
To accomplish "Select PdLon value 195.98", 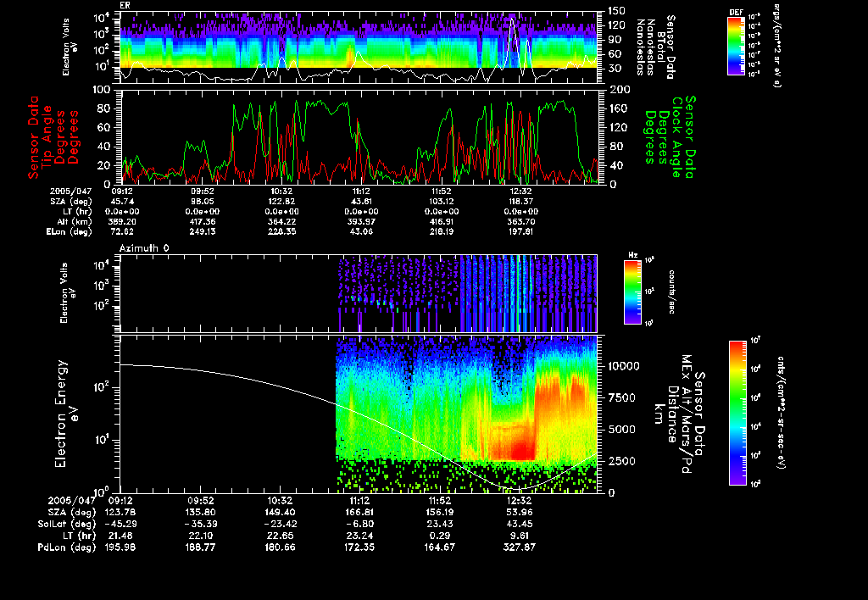I will [120, 547].
